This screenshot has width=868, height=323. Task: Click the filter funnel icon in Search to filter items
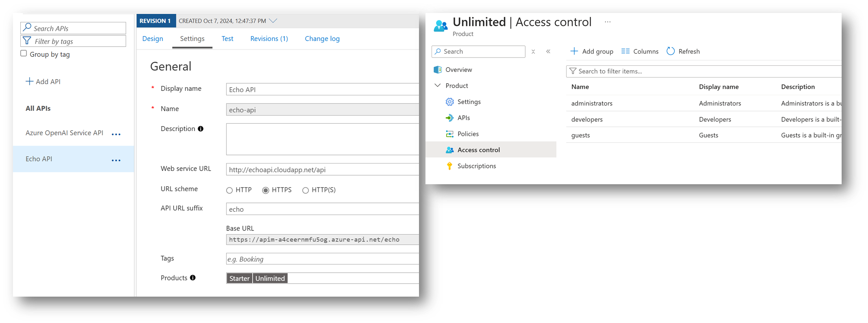(573, 71)
